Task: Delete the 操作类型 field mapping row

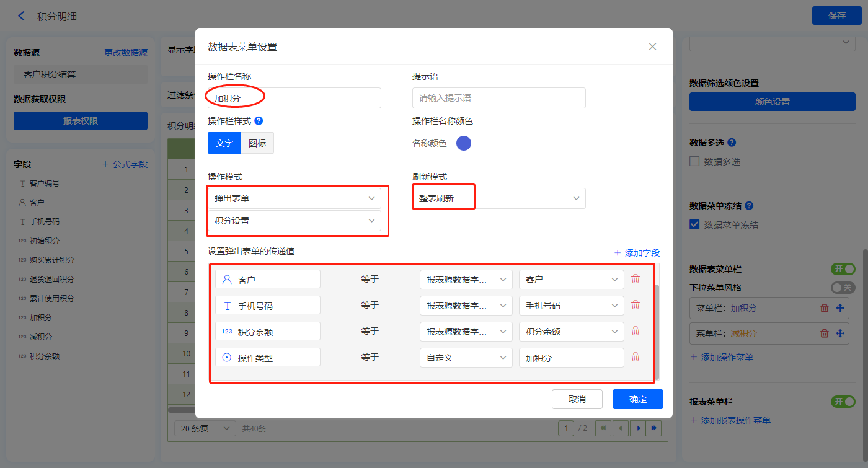Action: click(635, 357)
